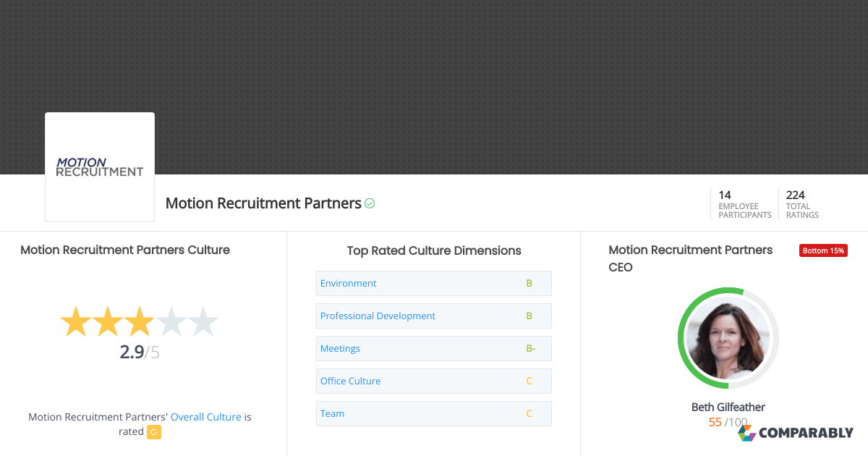Open the Professional Development dimension
Screen dimensions: 868x456
[x=378, y=316]
